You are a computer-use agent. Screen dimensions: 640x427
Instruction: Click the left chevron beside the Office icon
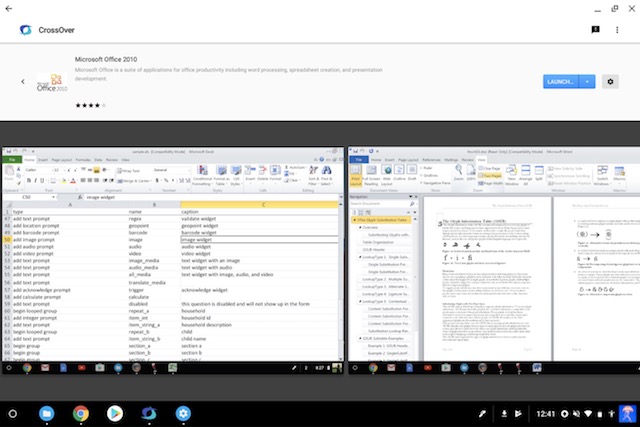[23, 82]
